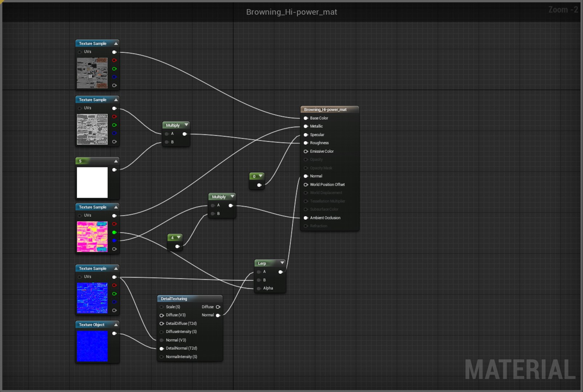Click the Lerp node's output pin

281,272
